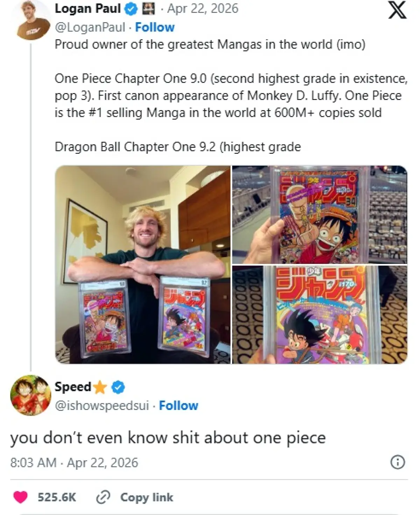Open the One Piece Luffy cover photo
The height and width of the screenshot is (515, 420).
pyautogui.click(x=320, y=214)
